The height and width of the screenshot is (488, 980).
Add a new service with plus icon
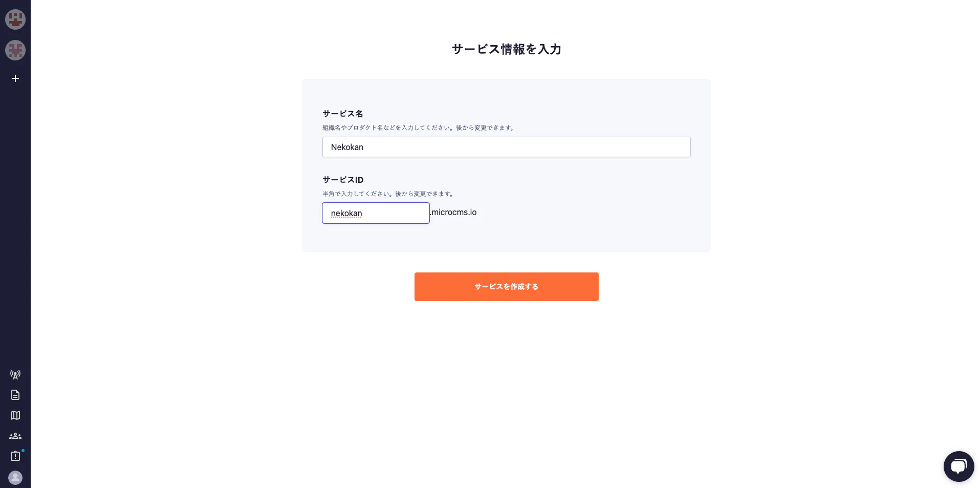pyautogui.click(x=15, y=78)
